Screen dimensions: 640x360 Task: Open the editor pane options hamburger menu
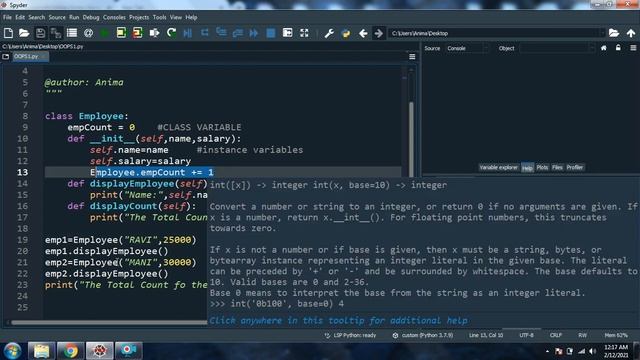(x=412, y=57)
